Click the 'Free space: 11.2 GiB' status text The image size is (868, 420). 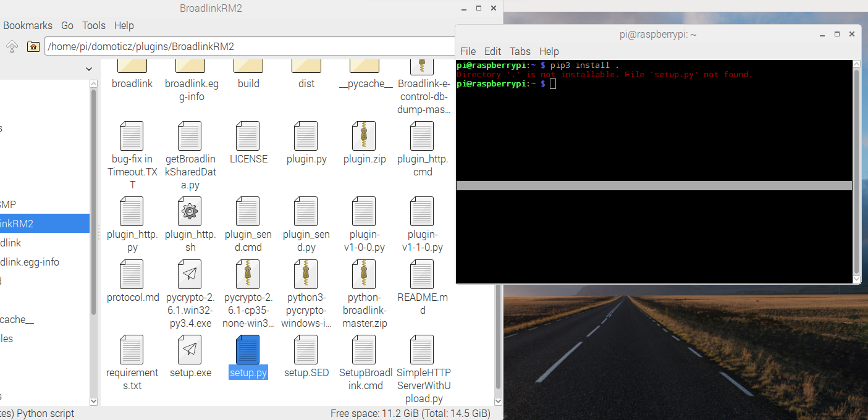click(410, 413)
